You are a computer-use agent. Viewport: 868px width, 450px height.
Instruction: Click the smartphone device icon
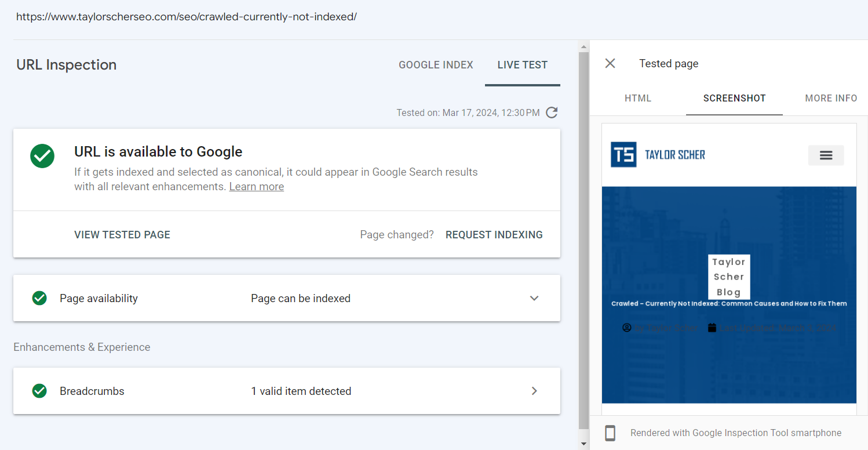click(610, 433)
